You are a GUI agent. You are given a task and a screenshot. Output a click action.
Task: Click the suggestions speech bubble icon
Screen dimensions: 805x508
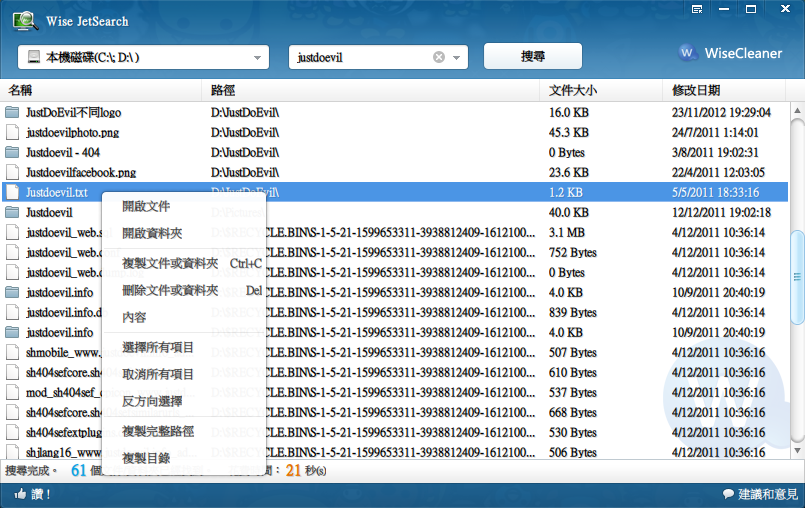[728, 494]
